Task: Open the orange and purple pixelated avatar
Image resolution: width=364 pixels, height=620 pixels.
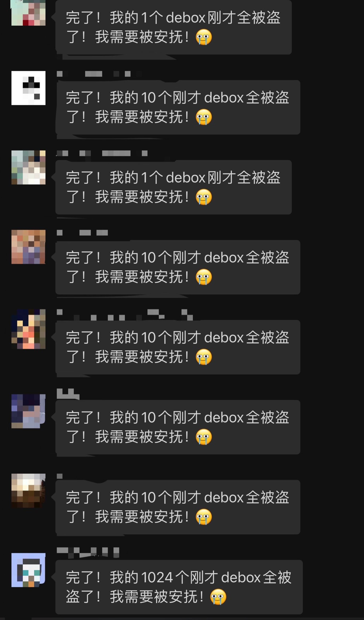Action: [x=28, y=247]
